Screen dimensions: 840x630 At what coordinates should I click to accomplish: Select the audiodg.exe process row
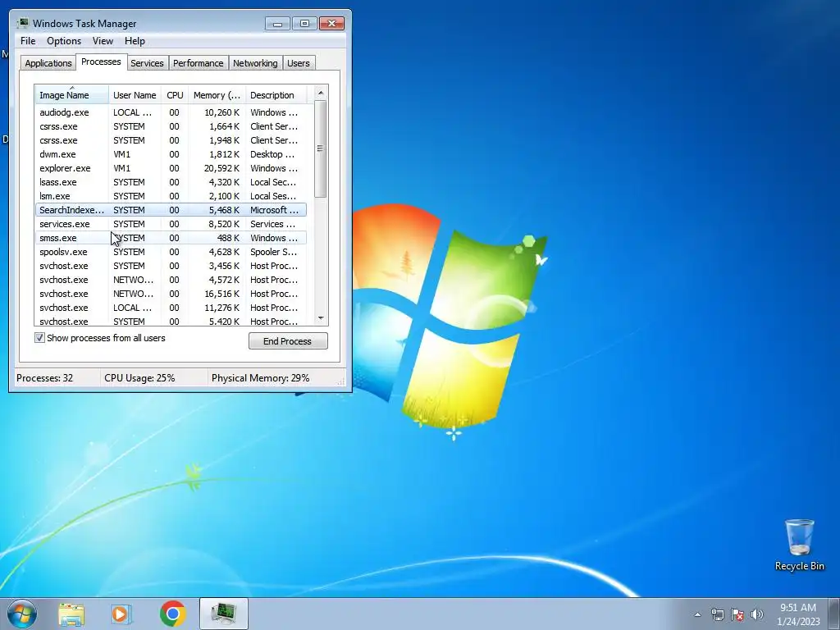(x=171, y=112)
